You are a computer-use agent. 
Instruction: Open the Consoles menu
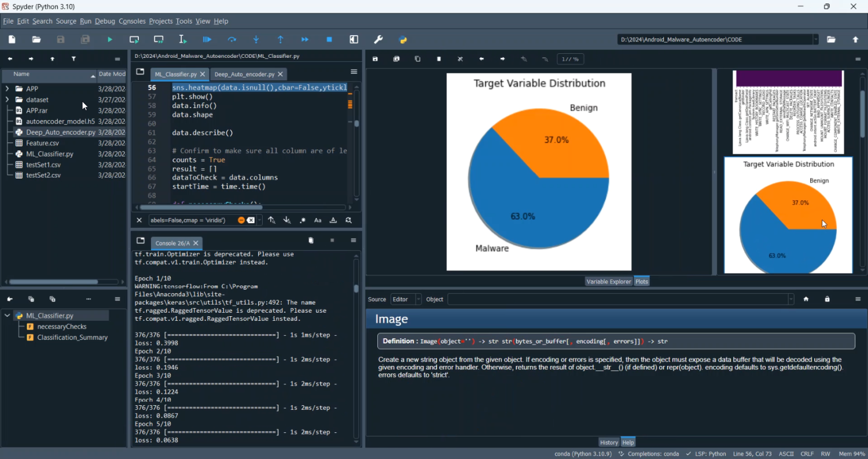click(x=132, y=21)
